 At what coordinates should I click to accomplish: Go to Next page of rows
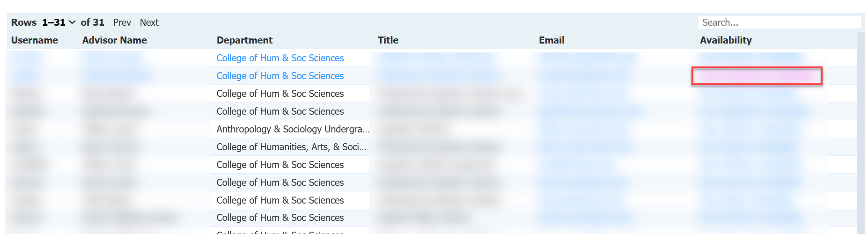(149, 22)
